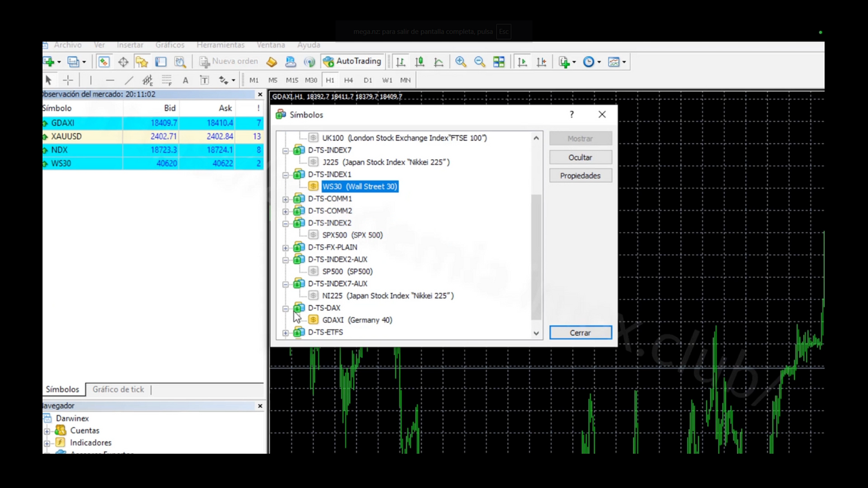Click the Zoom In magnifier icon
The image size is (868, 488).
coord(461,62)
